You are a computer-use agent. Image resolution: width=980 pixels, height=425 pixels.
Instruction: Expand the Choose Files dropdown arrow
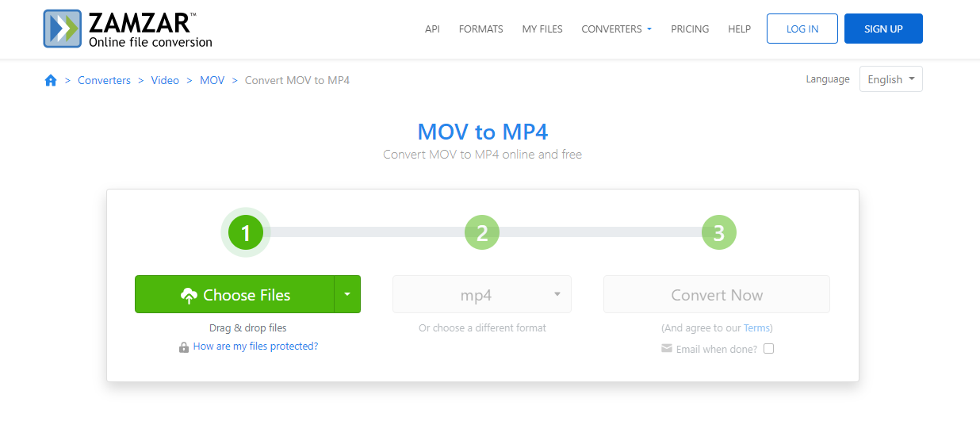(x=347, y=294)
